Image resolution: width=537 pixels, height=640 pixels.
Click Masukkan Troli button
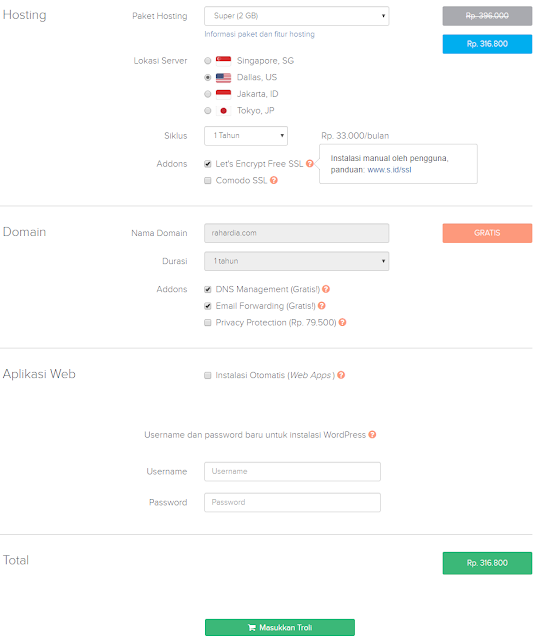[x=280, y=627]
